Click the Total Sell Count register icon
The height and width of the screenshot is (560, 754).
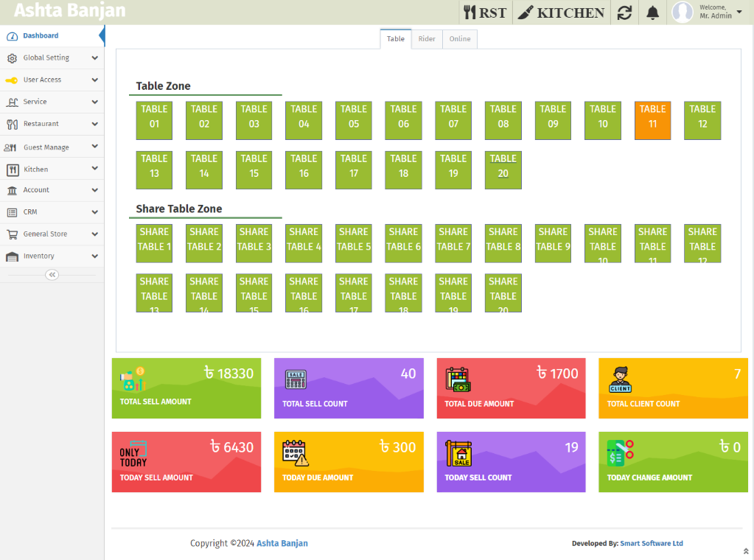point(296,379)
